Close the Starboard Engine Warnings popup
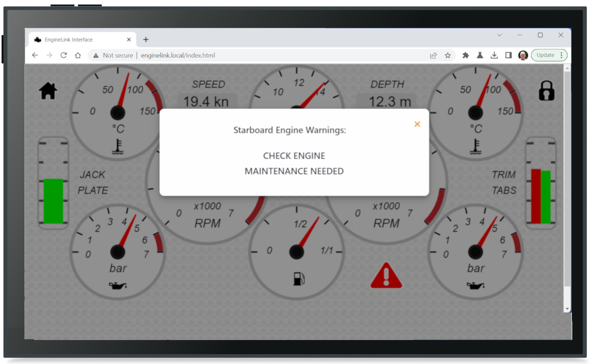The image size is (590, 364). (417, 124)
